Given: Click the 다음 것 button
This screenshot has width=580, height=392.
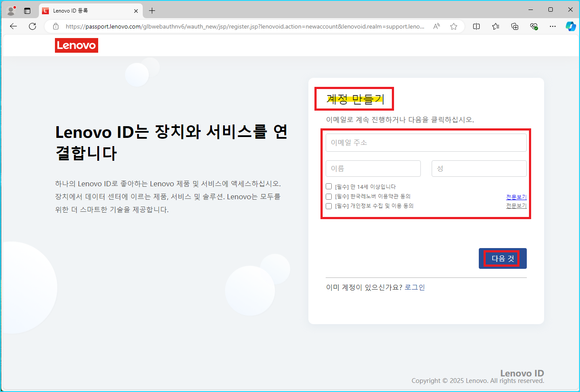Looking at the screenshot, I should point(503,258).
